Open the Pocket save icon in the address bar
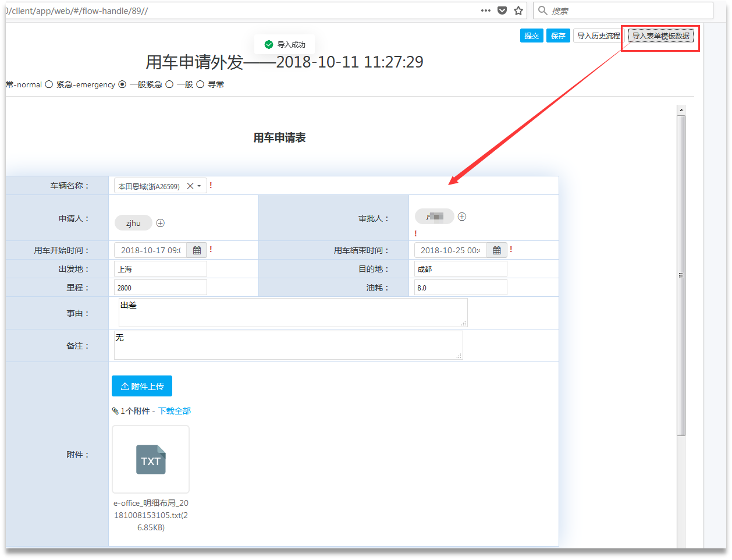The image size is (732, 560). [502, 10]
